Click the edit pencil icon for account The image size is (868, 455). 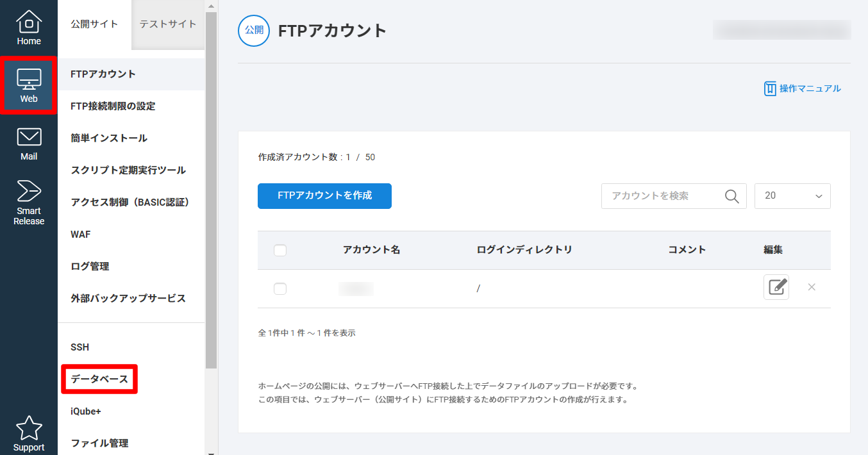776,288
